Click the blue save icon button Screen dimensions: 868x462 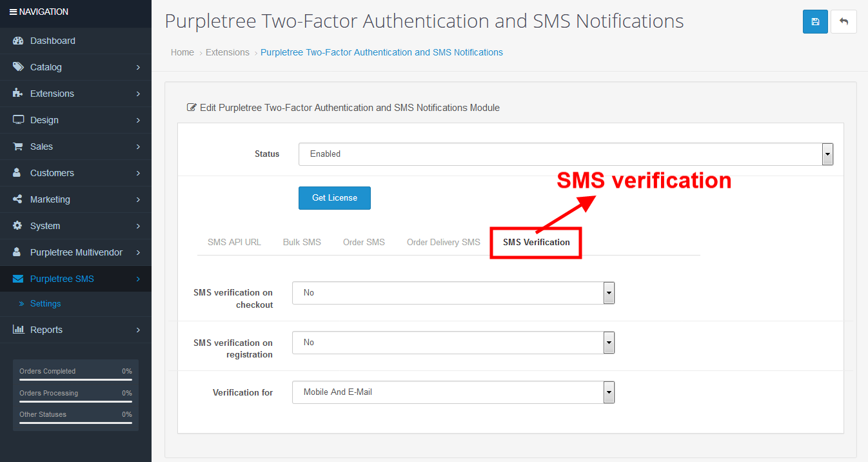pyautogui.click(x=815, y=21)
